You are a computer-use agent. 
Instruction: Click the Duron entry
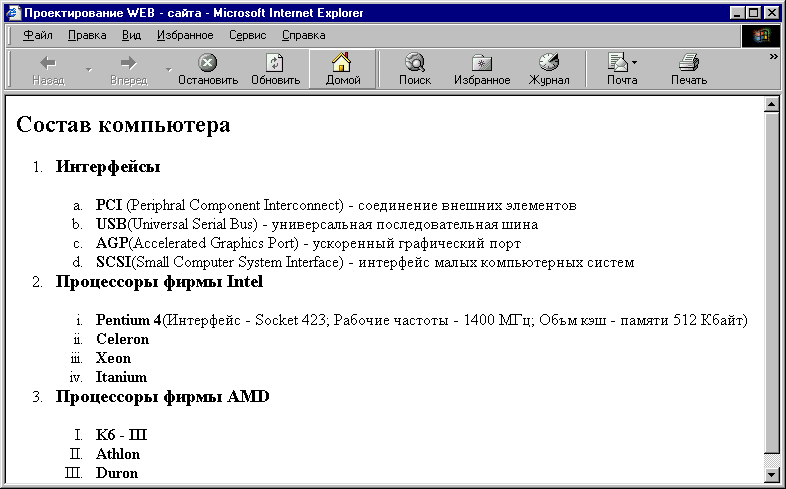[117, 473]
